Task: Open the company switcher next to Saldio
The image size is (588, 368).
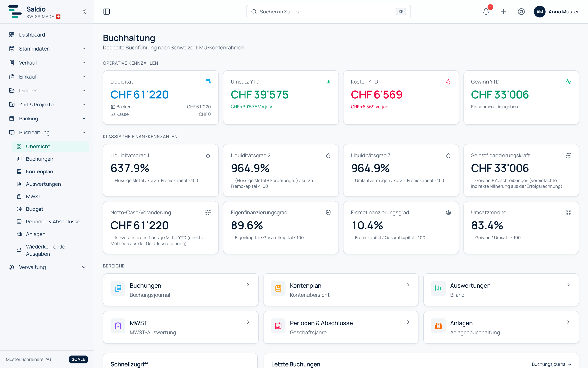Action: (x=84, y=12)
